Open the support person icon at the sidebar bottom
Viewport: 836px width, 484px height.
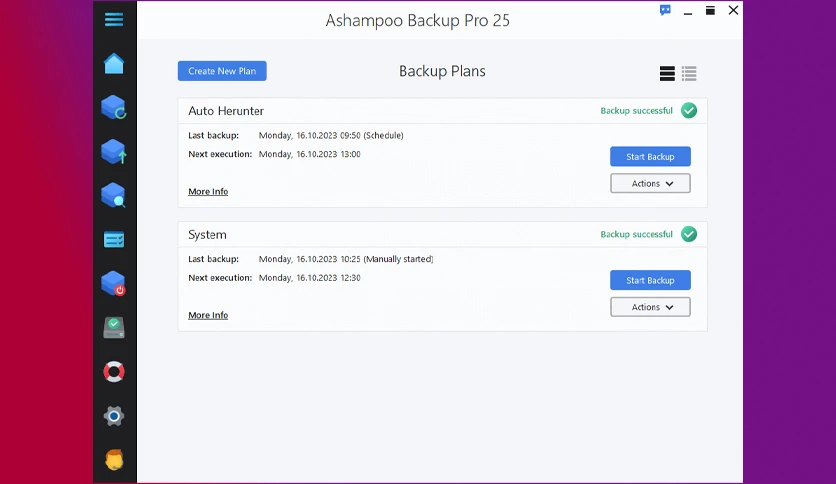(114, 459)
